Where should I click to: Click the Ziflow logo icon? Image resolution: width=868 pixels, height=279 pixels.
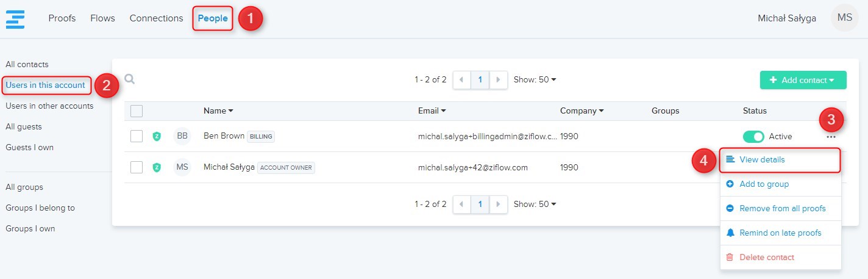point(15,18)
